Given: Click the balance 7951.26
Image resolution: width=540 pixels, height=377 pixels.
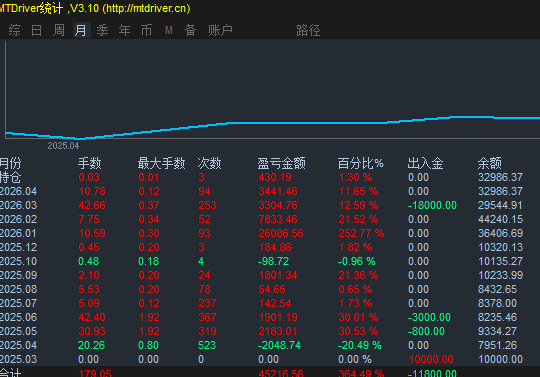Looking at the screenshot, I should (497, 345).
